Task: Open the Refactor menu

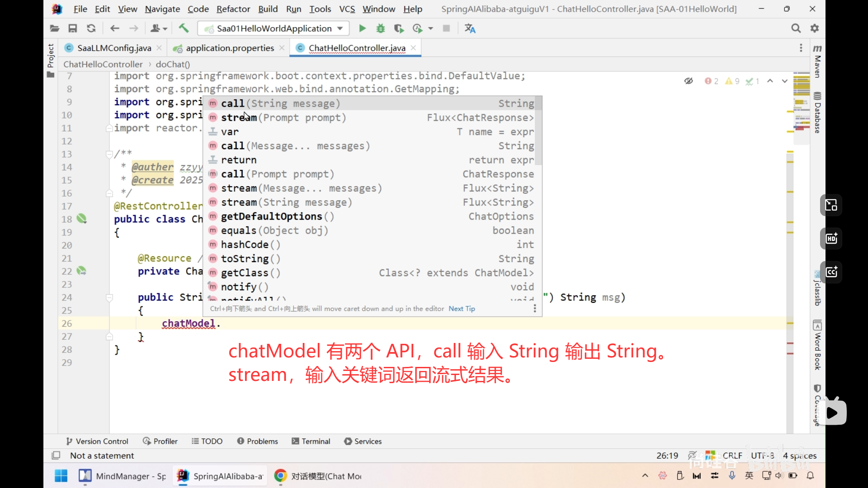Action: (x=233, y=9)
